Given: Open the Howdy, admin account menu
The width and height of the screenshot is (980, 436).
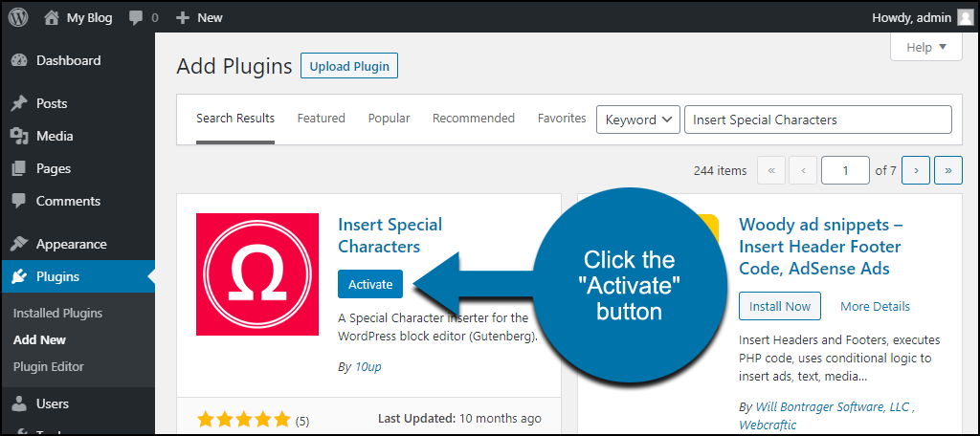Looking at the screenshot, I should 923,18.
